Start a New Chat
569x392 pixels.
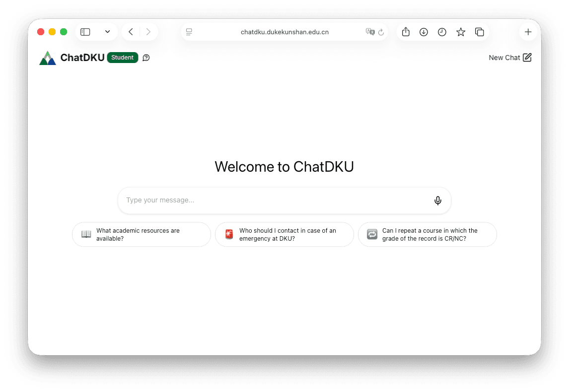(510, 57)
